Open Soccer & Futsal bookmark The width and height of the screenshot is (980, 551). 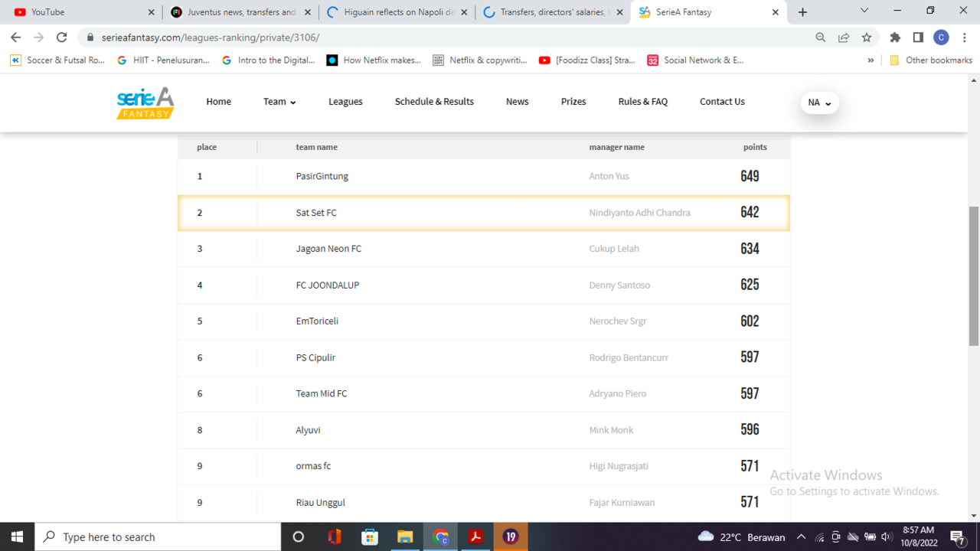[x=57, y=60]
